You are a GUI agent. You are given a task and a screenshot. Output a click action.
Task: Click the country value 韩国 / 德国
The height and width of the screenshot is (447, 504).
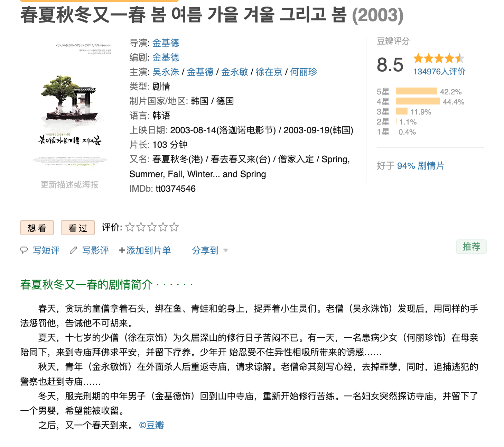[x=212, y=101]
